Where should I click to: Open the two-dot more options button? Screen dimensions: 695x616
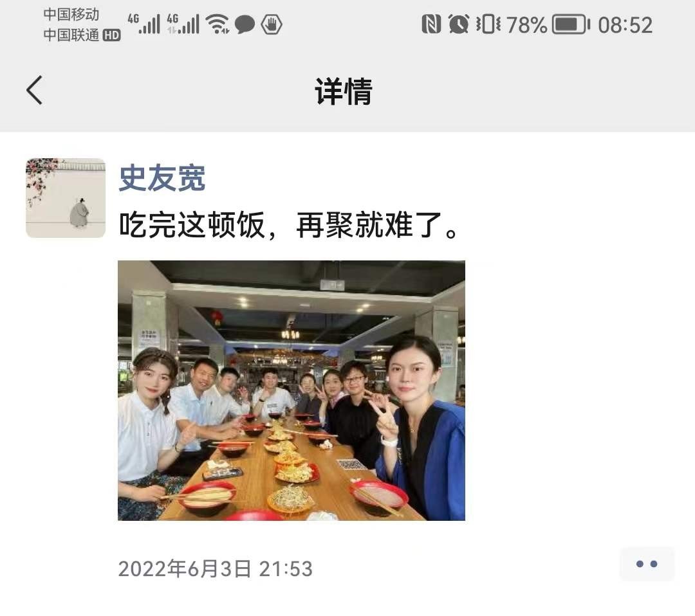coord(647,564)
